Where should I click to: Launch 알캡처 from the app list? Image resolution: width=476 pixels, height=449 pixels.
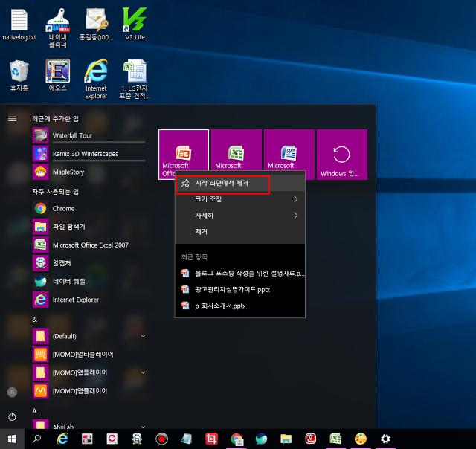[x=89, y=263]
